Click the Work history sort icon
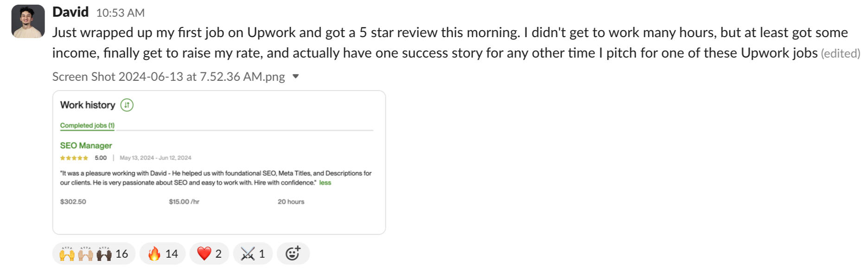The height and width of the screenshot is (273, 868). [127, 105]
